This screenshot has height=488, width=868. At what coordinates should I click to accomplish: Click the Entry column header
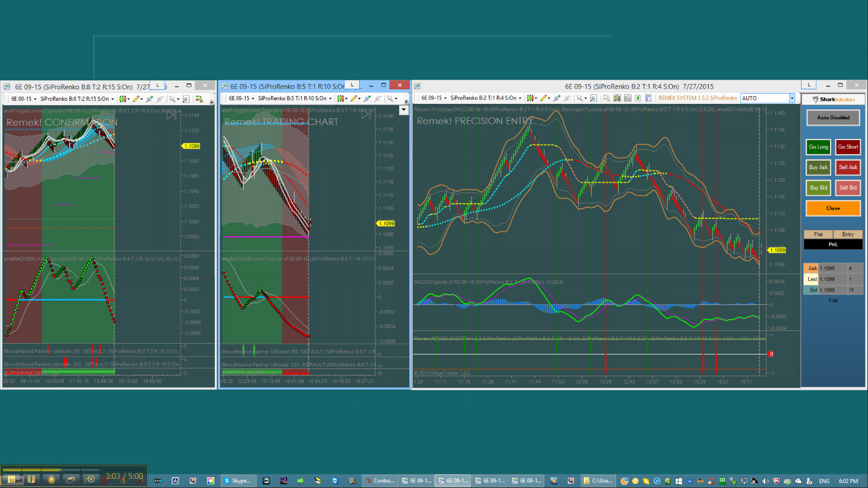tap(848, 234)
